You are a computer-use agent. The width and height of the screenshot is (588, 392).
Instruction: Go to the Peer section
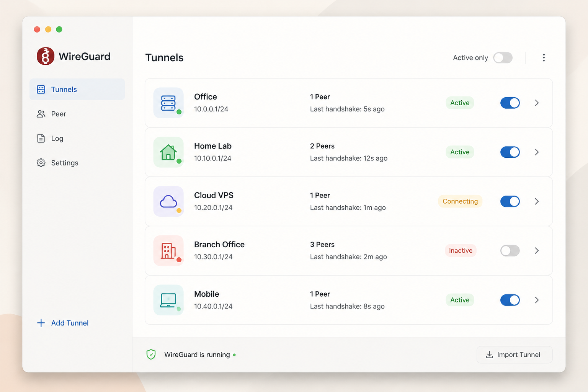(x=77, y=114)
